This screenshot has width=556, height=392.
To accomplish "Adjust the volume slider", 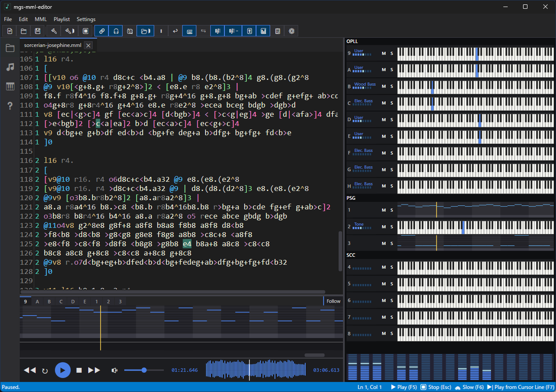I will pyautogui.click(x=144, y=370).
